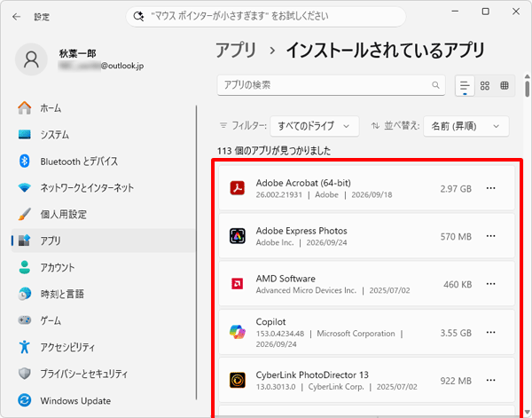Click the CyberLink PhotoDirector app icon
The image size is (532, 418).
237,380
